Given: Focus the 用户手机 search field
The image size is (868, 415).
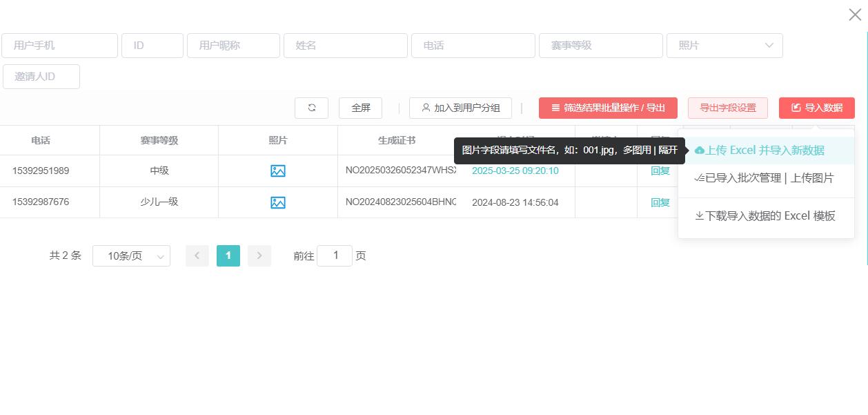Looking at the screenshot, I should point(59,45).
